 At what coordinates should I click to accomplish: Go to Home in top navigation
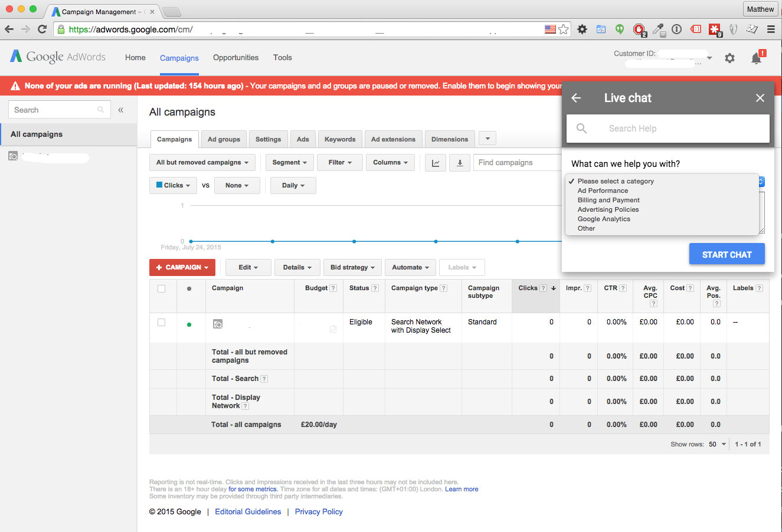tap(135, 57)
